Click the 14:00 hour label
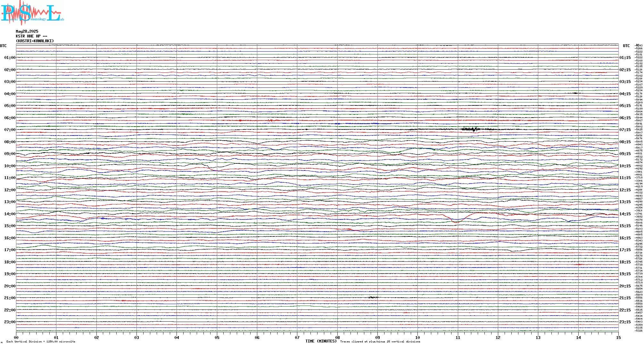Image resolution: width=644 pixels, height=346 pixels. [x=10, y=214]
